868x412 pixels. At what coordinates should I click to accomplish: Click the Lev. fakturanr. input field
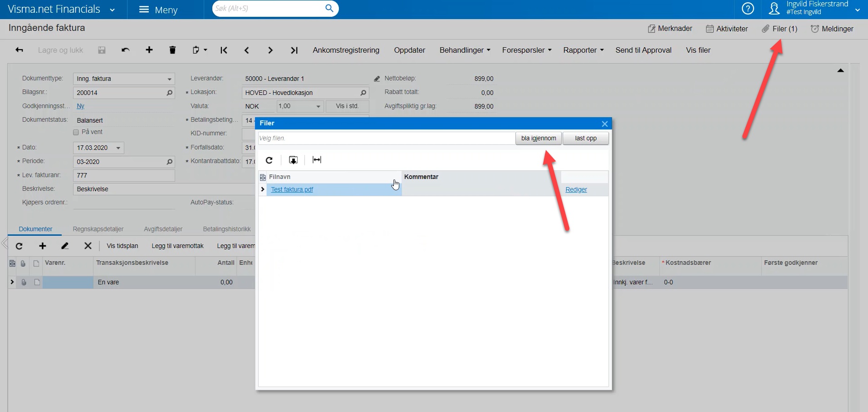coord(124,175)
